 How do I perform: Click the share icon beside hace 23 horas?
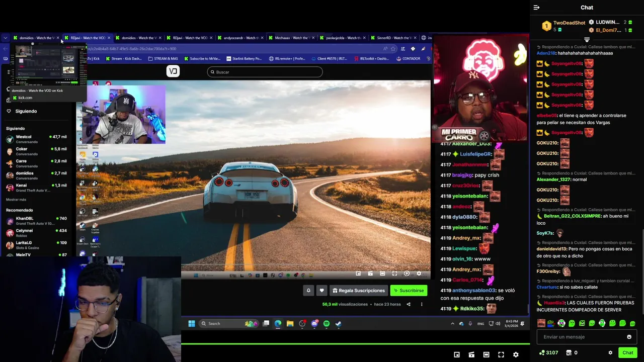click(409, 304)
